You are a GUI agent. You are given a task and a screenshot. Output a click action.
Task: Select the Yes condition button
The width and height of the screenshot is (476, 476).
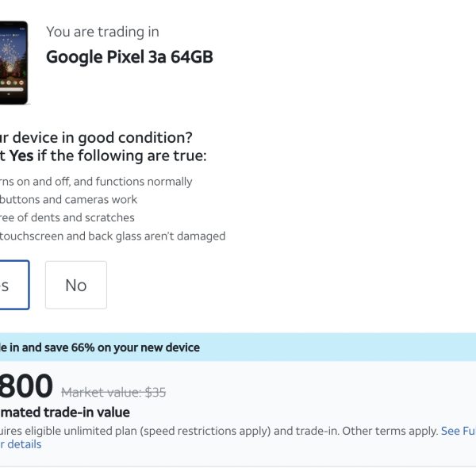click(13, 285)
